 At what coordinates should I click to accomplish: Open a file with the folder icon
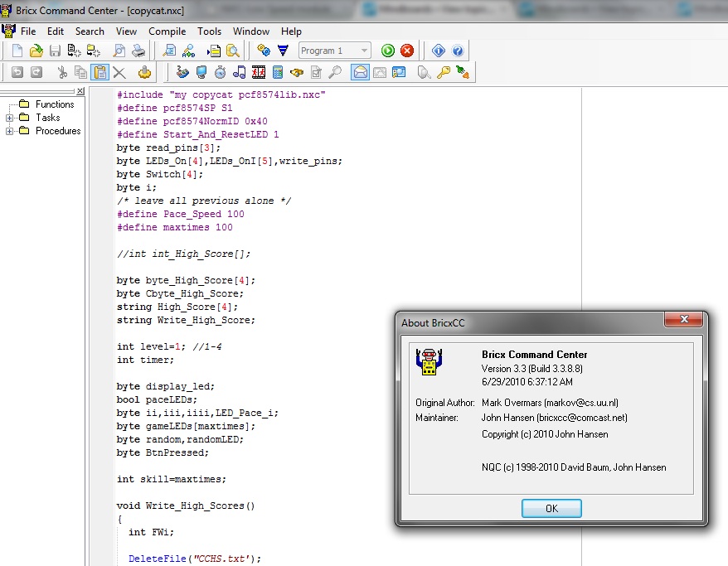(x=36, y=51)
